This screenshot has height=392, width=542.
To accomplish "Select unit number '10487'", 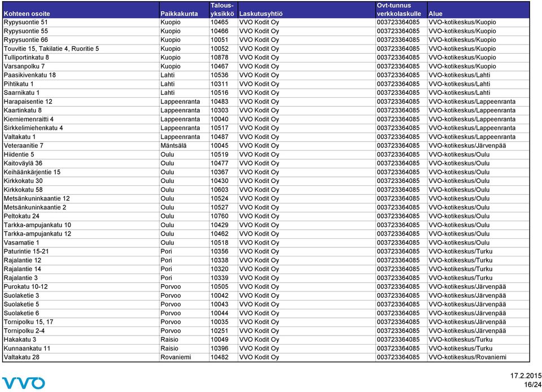I will (220, 137).
